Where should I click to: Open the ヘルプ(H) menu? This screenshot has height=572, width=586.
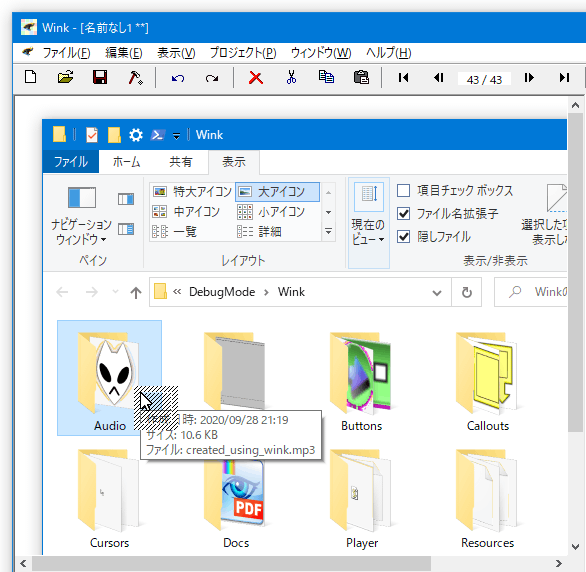point(389,53)
